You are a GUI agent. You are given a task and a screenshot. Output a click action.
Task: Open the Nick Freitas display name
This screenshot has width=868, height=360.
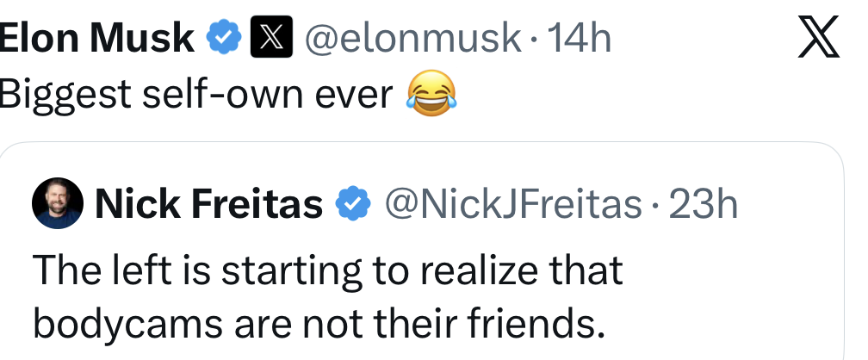click(208, 204)
